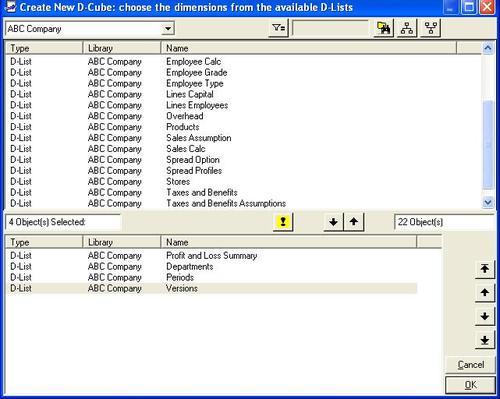Select Periods in chosen dimensions
Viewport: 500px width, 399px height.
point(212,277)
